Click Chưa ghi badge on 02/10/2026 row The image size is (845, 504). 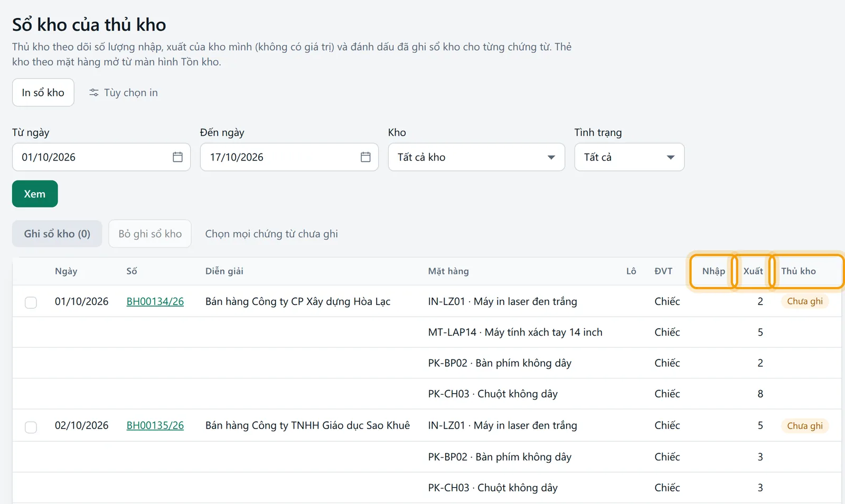coord(805,426)
